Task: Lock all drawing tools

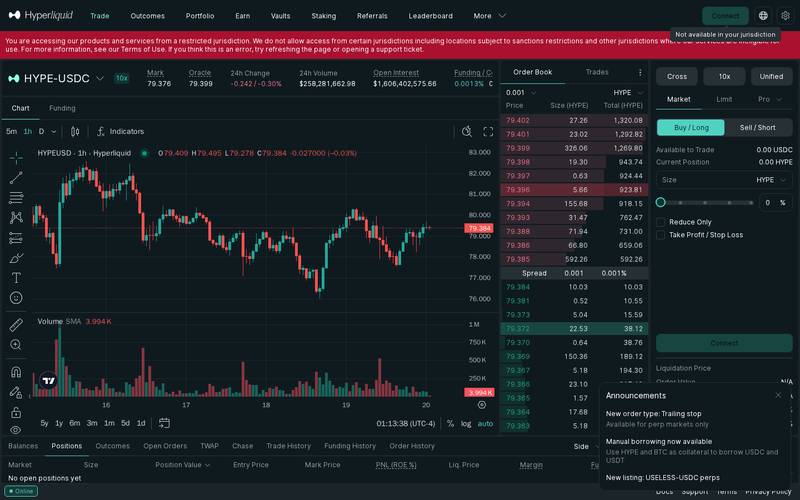Action: click(16, 412)
